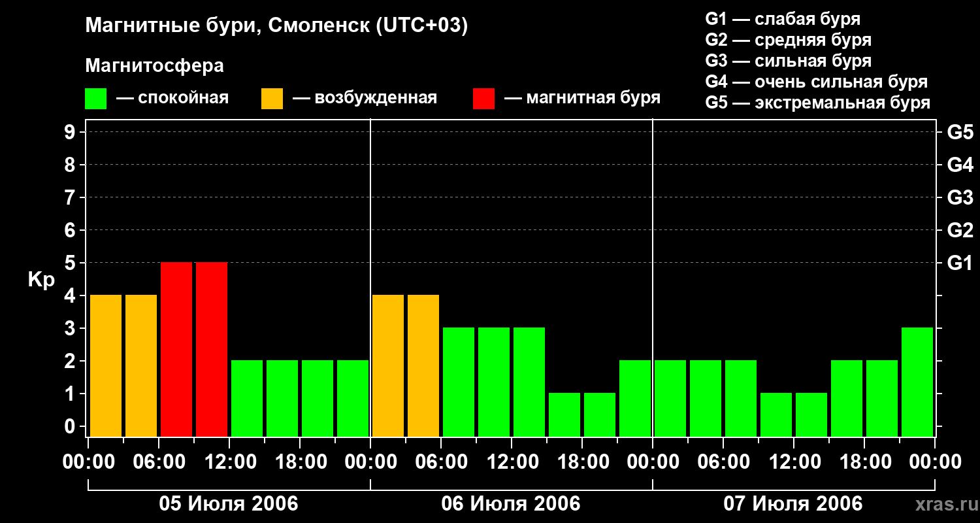This screenshot has width=980, height=523.
Task: Click the orange 'возбужденная' legend swatch
Action: pos(272,99)
